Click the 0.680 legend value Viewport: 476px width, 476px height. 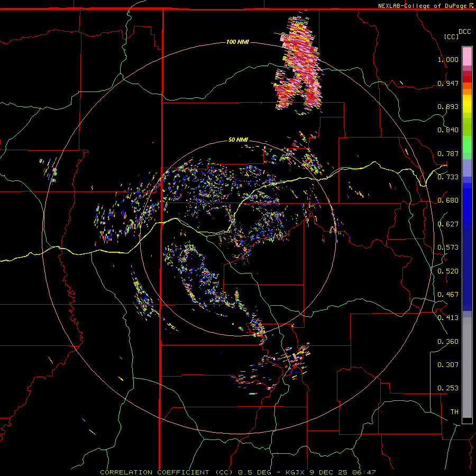(x=448, y=200)
